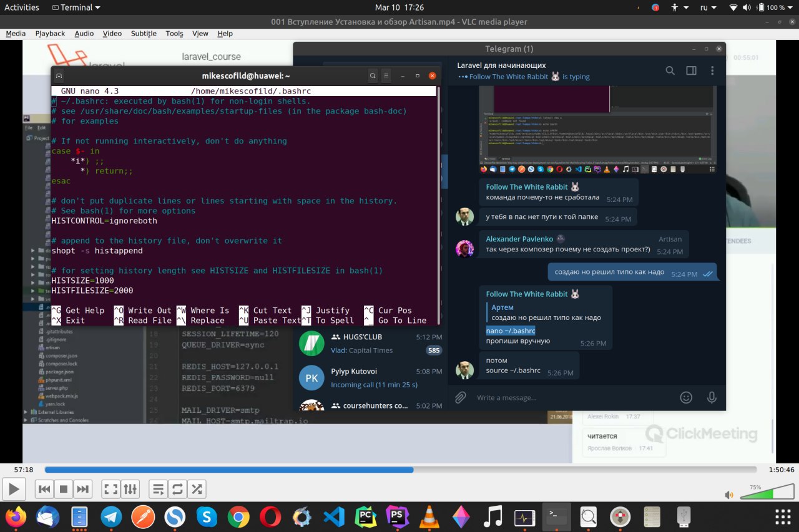Click the Telegram attach file paperclip

pyautogui.click(x=460, y=397)
